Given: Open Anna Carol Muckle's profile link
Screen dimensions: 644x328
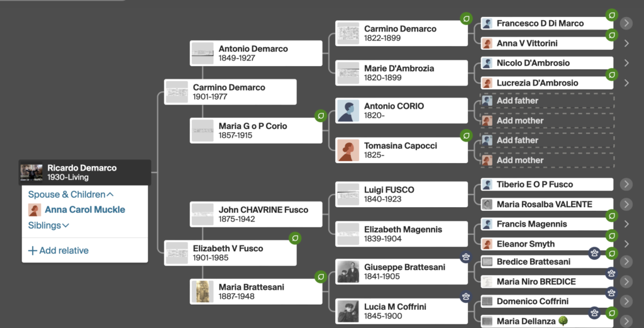Looking at the screenshot, I should [85, 210].
